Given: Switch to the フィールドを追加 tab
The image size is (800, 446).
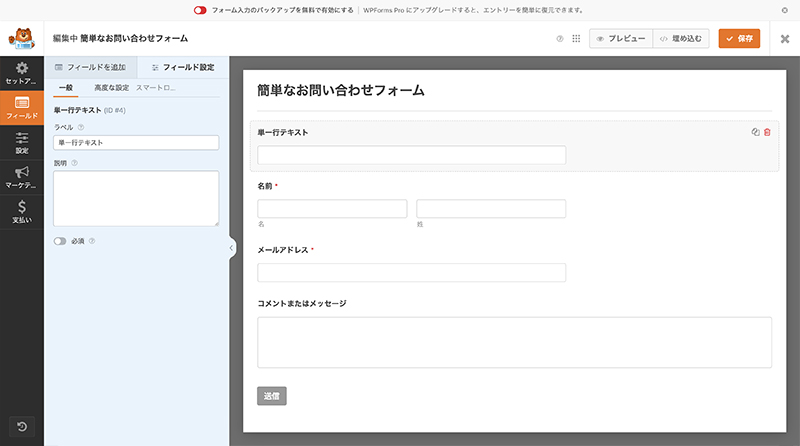Looking at the screenshot, I should [90, 67].
